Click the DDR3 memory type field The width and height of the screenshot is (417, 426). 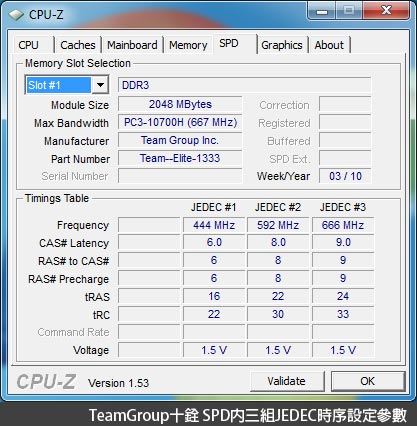pyautogui.click(x=244, y=85)
